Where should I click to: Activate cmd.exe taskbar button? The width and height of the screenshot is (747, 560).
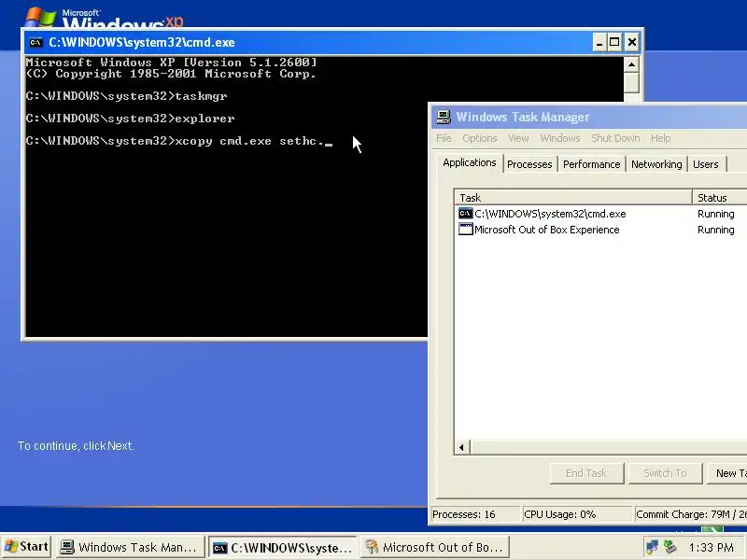[282, 547]
